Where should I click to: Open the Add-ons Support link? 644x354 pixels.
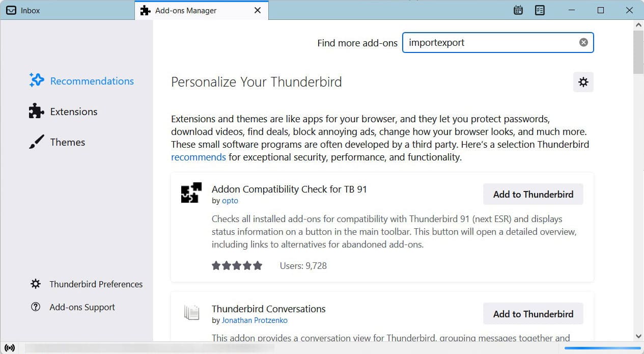pos(82,307)
